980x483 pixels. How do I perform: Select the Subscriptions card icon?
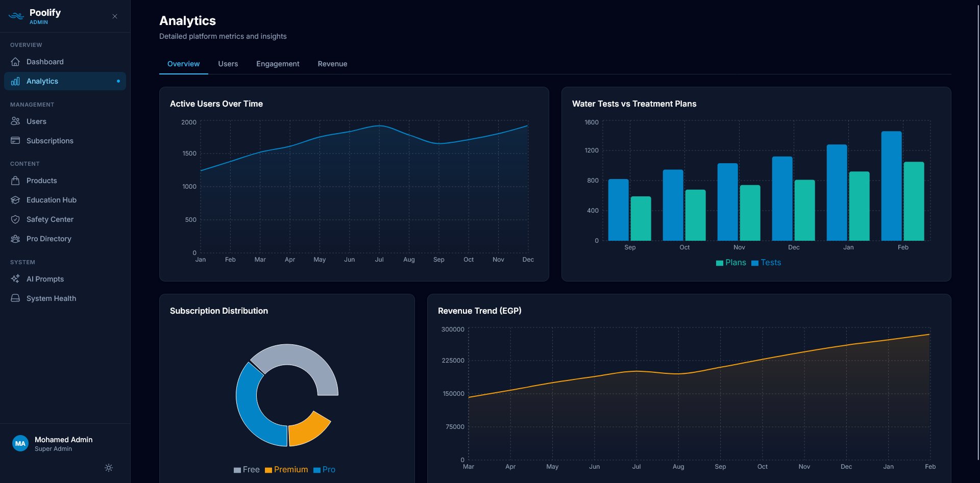(x=16, y=141)
